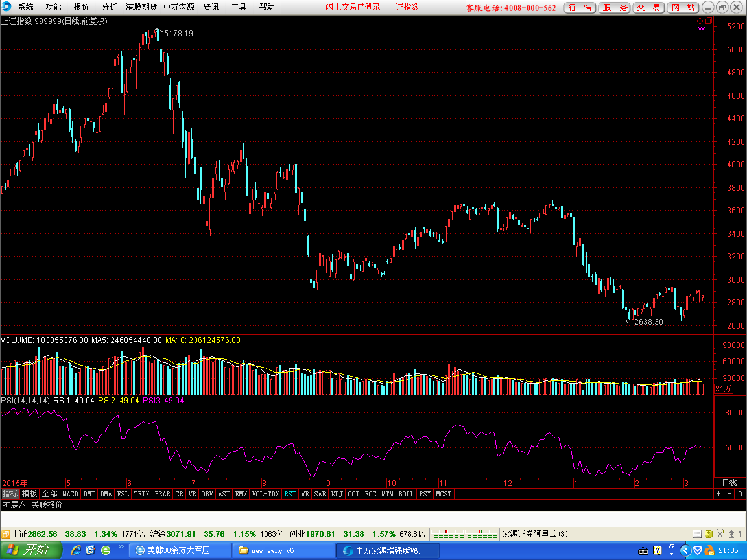
Task: Click the 交易 button
Action: 648,7
